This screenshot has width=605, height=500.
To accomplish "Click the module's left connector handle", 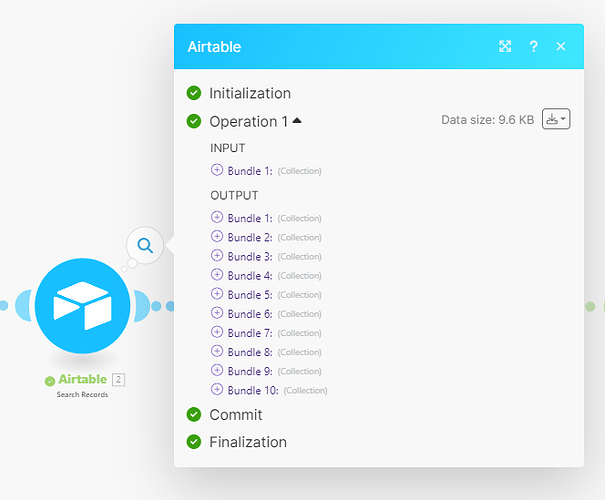I will click(24, 306).
